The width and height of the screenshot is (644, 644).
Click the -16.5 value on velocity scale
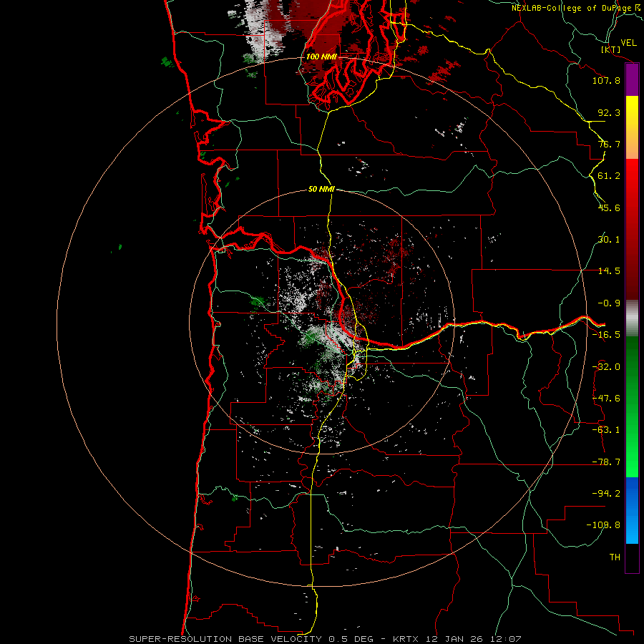pos(606,335)
